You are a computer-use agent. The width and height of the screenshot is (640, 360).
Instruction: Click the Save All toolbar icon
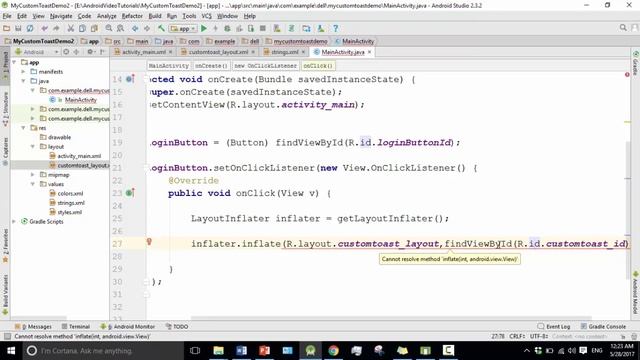[x=18, y=29]
